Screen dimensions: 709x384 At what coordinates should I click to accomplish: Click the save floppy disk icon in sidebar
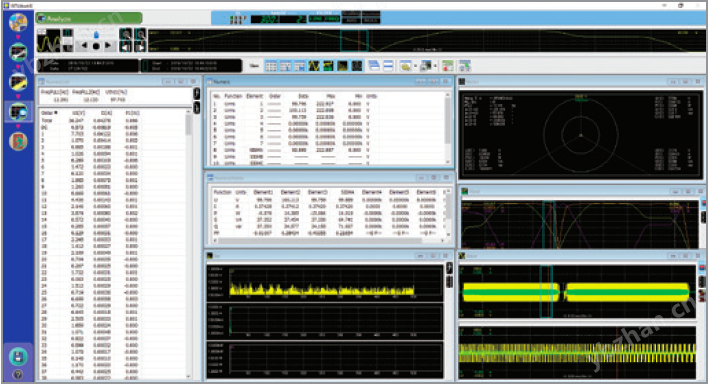point(18,357)
